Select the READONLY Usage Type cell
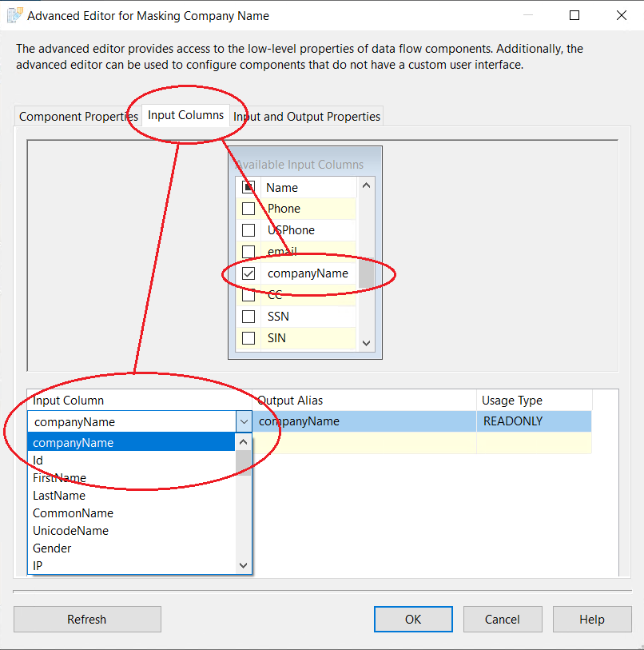644x650 pixels. tap(534, 421)
